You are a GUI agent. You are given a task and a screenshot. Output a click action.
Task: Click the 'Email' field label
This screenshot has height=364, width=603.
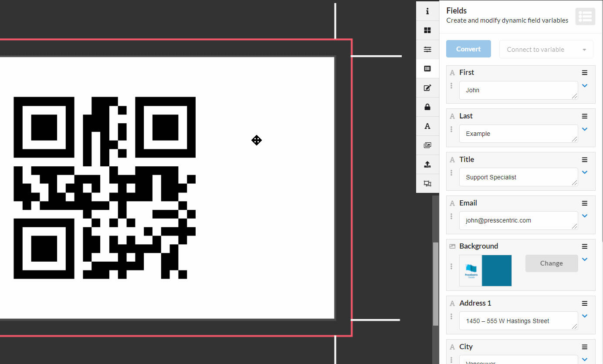tap(468, 203)
